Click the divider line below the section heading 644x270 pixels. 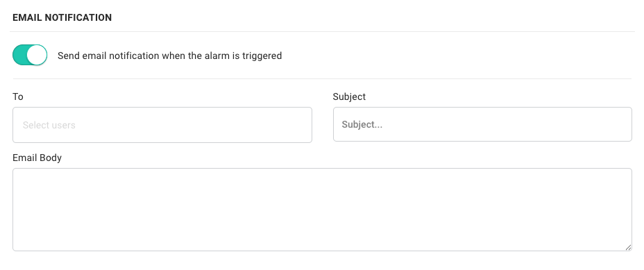tap(322, 32)
